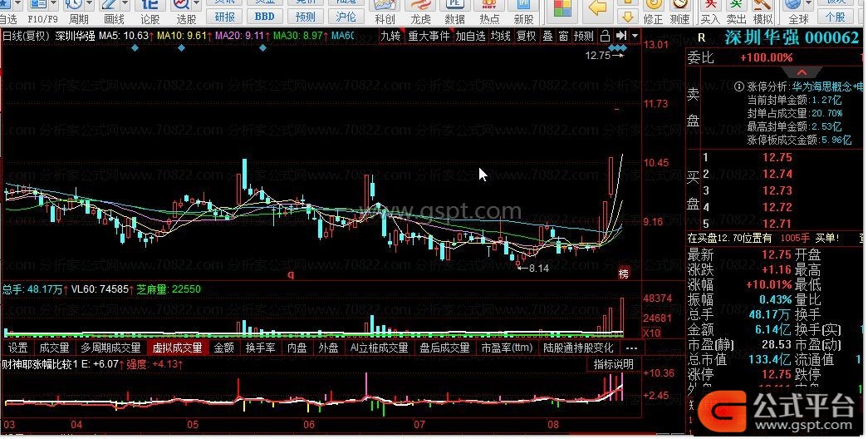This screenshot has width=868, height=439.
Task: Switch to the 金额 tab
Action: point(223,348)
